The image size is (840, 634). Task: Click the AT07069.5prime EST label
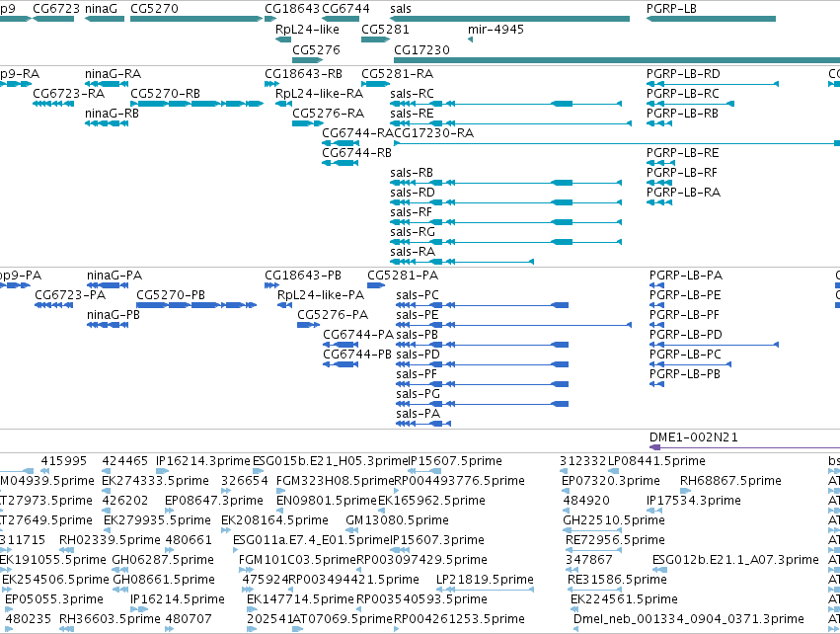pyautogui.click(x=343, y=619)
